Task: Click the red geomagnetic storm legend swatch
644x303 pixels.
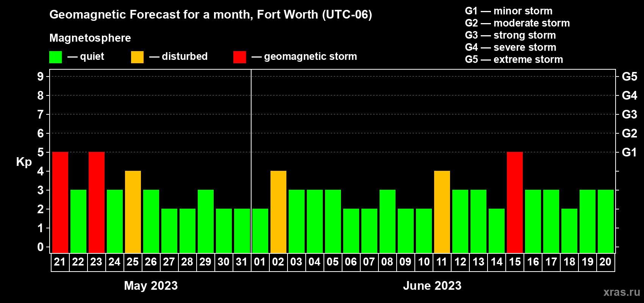Action: 240,57
